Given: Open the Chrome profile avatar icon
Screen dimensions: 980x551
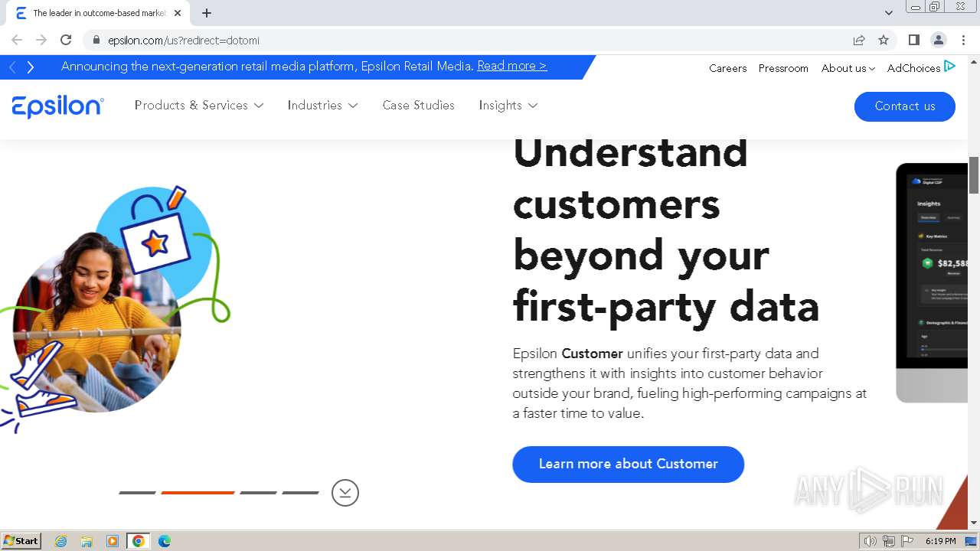Looking at the screenshot, I should (938, 40).
